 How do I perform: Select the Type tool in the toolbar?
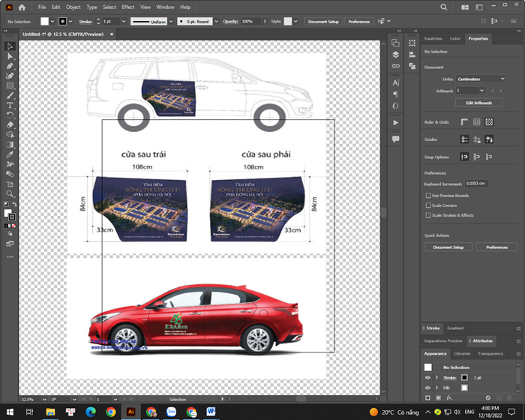tap(10, 105)
